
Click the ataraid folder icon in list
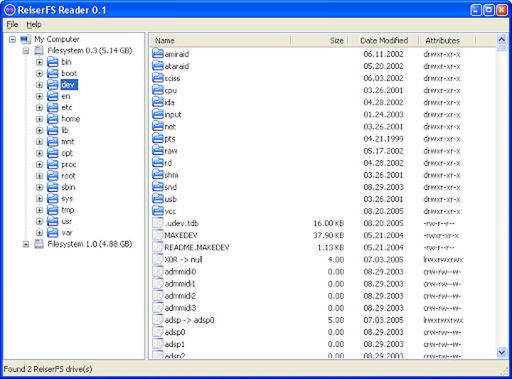158,66
